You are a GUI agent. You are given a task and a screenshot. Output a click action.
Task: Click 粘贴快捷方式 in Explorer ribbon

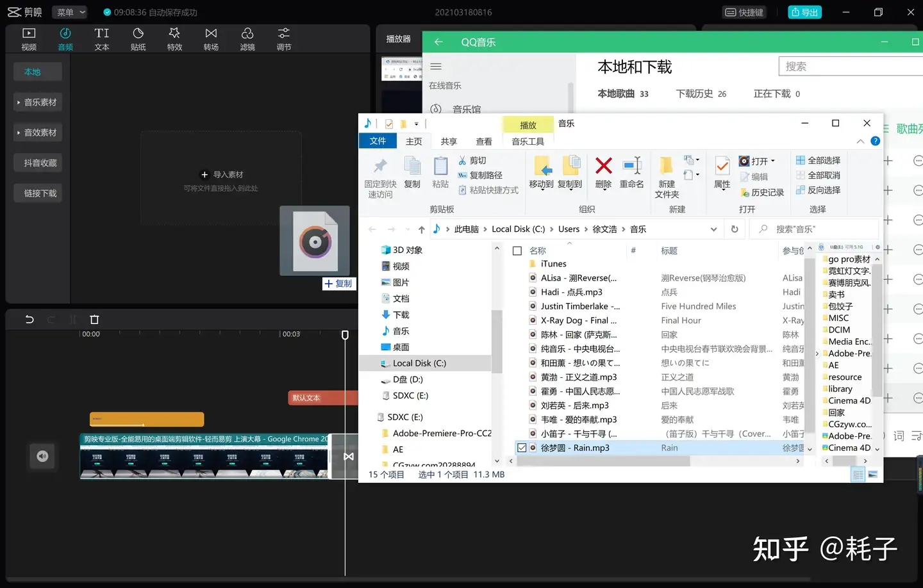pos(488,190)
